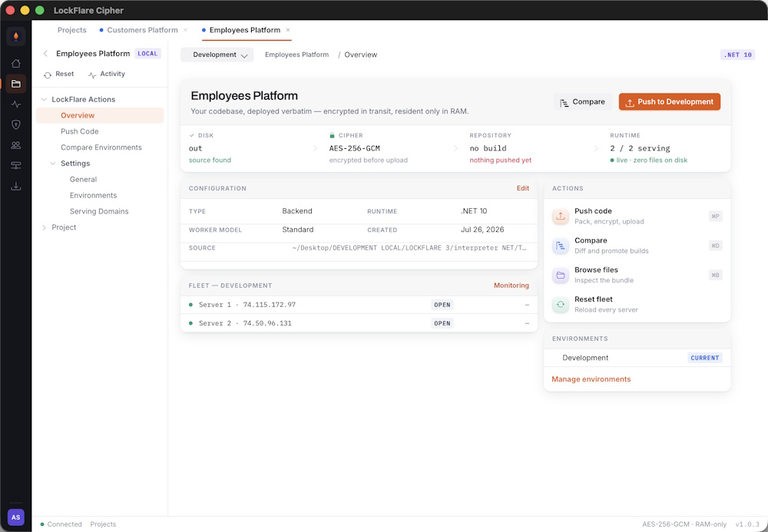768x532 pixels.
Task: Click the Compare diff icon in Actions
Action: tap(561, 245)
